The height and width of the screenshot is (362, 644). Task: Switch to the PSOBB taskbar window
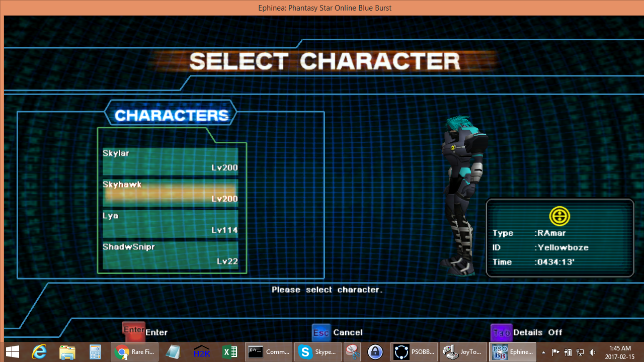point(414,352)
